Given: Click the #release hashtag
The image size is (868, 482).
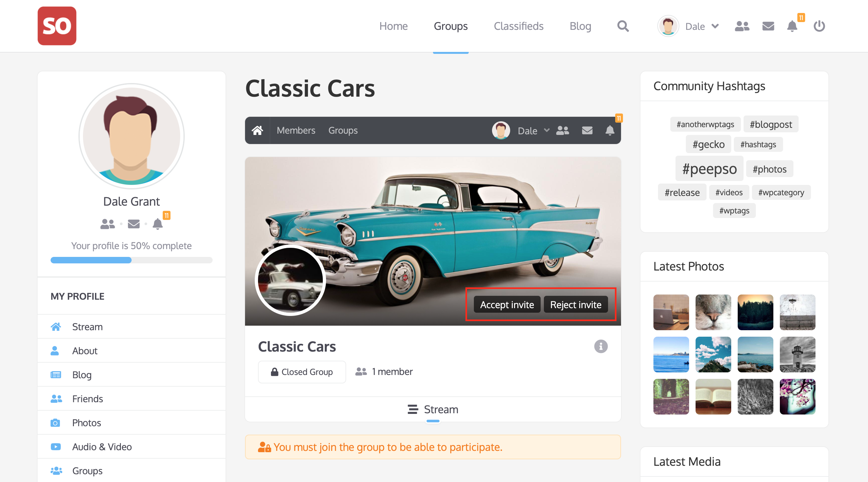Looking at the screenshot, I should (x=682, y=192).
